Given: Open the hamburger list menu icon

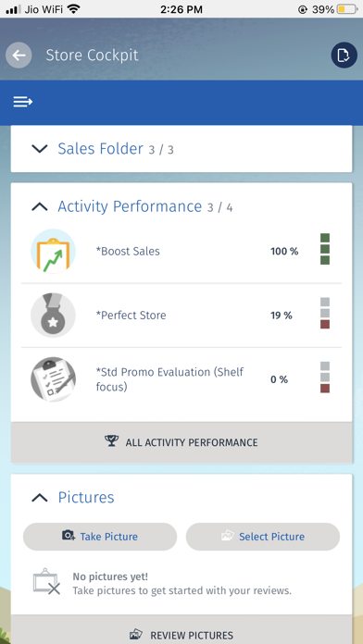Looking at the screenshot, I should (x=22, y=102).
